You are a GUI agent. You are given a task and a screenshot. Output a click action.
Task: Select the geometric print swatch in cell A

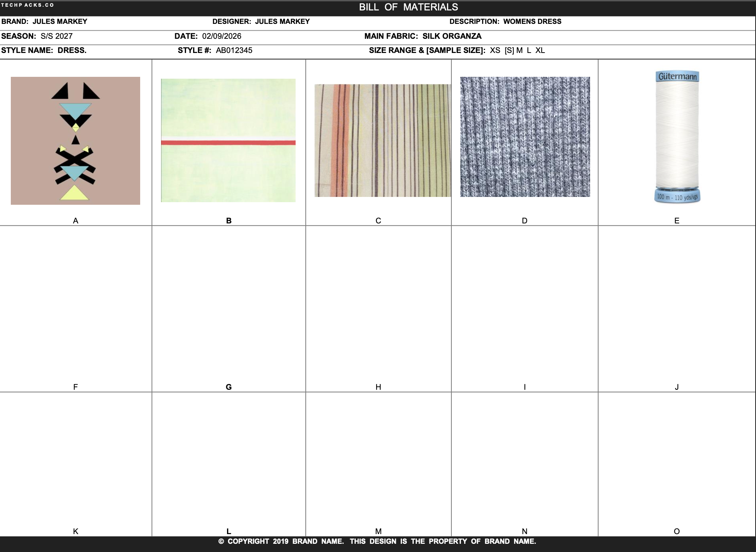click(76, 141)
